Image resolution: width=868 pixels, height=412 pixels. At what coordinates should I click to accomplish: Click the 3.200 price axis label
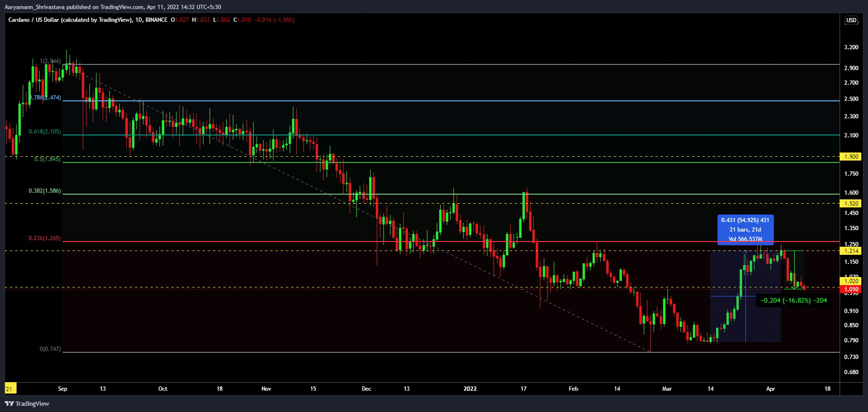click(851, 47)
